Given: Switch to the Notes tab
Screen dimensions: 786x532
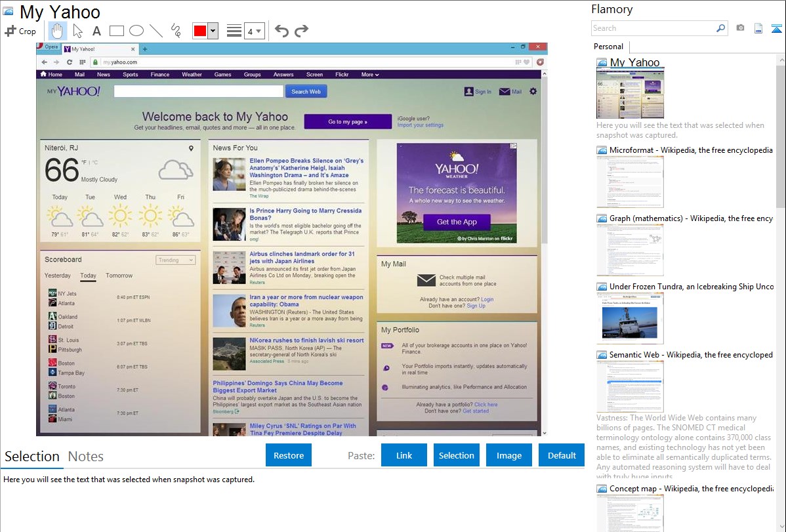Looking at the screenshot, I should pyautogui.click(x=86, y=457).
